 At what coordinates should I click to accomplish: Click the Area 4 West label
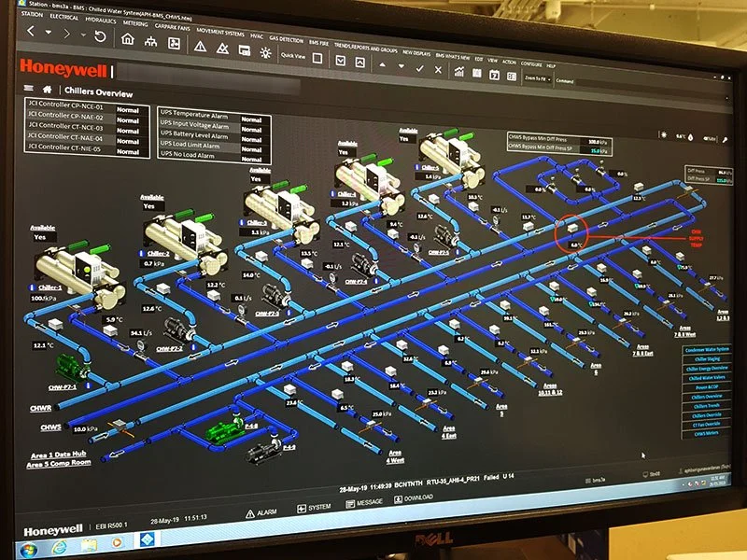point(395,456)
